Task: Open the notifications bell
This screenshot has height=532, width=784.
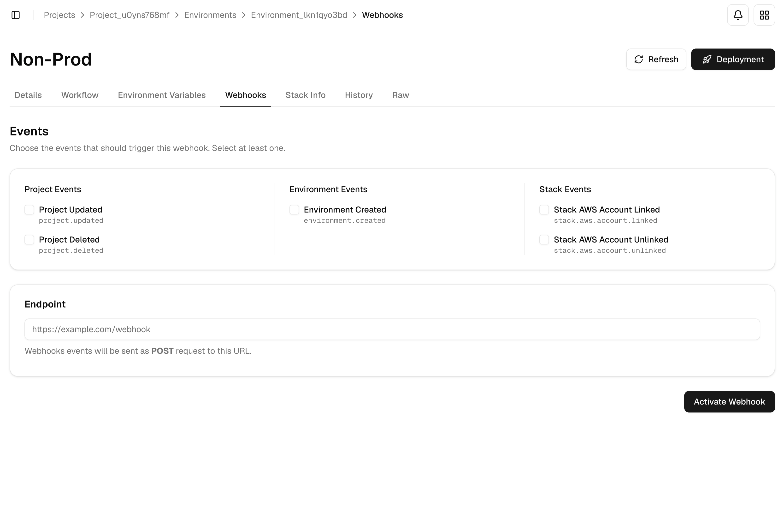Action: [738, 15]
